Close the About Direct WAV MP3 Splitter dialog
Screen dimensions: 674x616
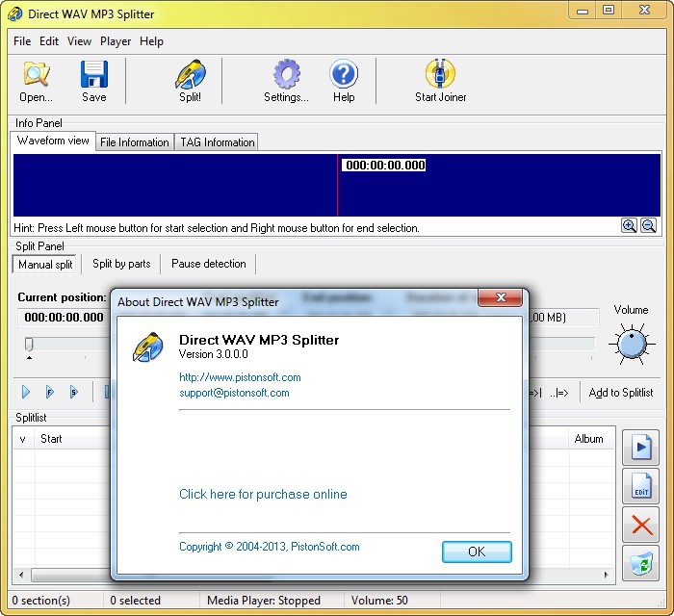[x=501, y=297]
